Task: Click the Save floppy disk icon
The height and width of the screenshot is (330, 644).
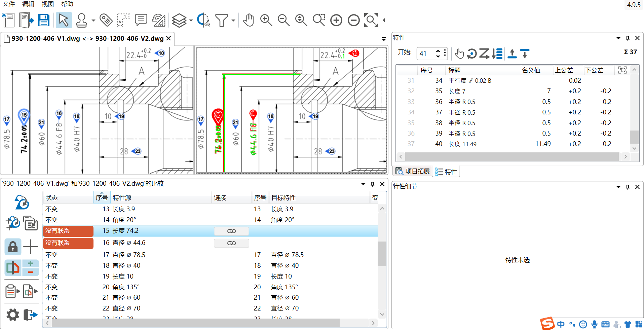Action: [x=44, y=21]
